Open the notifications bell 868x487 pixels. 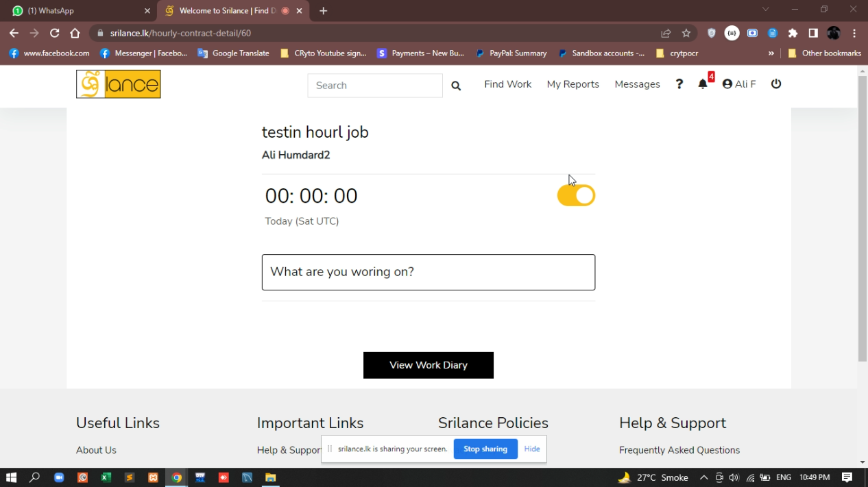(x=703, y=84)
